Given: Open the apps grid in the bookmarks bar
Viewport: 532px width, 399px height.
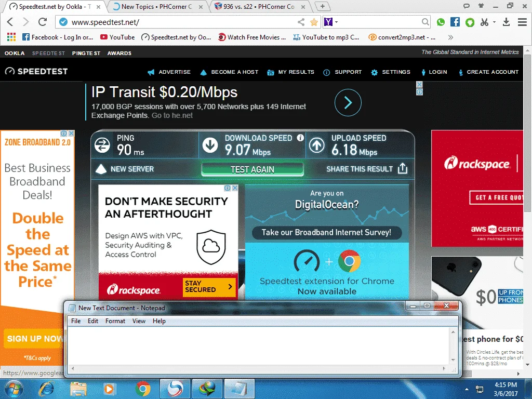Looking at the screenshot, I should (11, 37).
